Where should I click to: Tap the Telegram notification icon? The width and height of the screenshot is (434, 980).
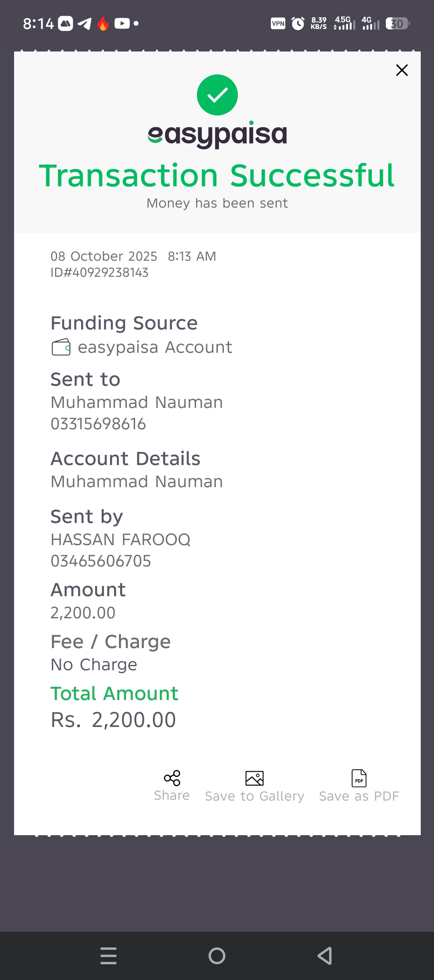coord(84,24)
